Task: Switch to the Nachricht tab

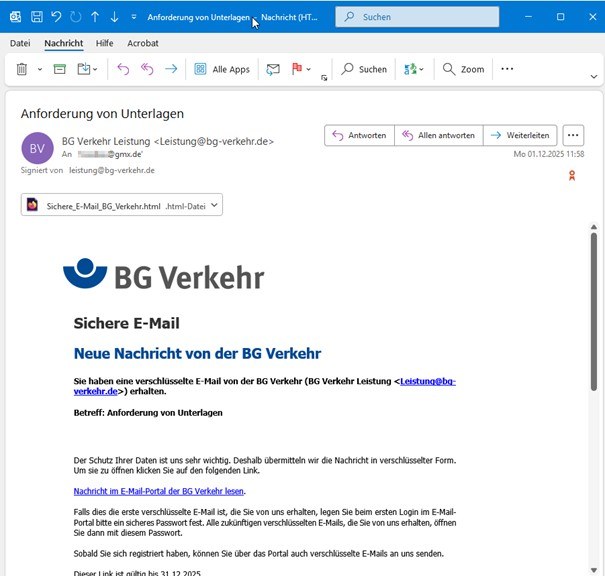Action: (64, 43)
